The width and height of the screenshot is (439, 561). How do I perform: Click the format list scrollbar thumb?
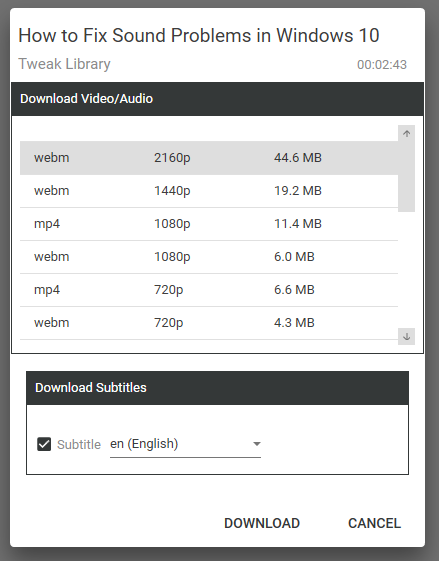(406, 177)
